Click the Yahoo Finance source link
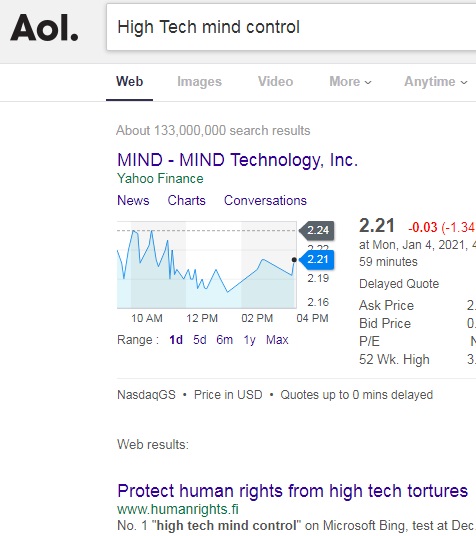 coord(160,178)
